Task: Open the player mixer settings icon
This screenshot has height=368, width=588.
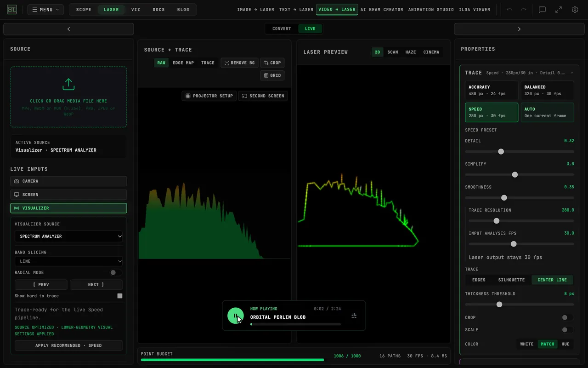Action: pyautogui.click(x=354, y=316)
